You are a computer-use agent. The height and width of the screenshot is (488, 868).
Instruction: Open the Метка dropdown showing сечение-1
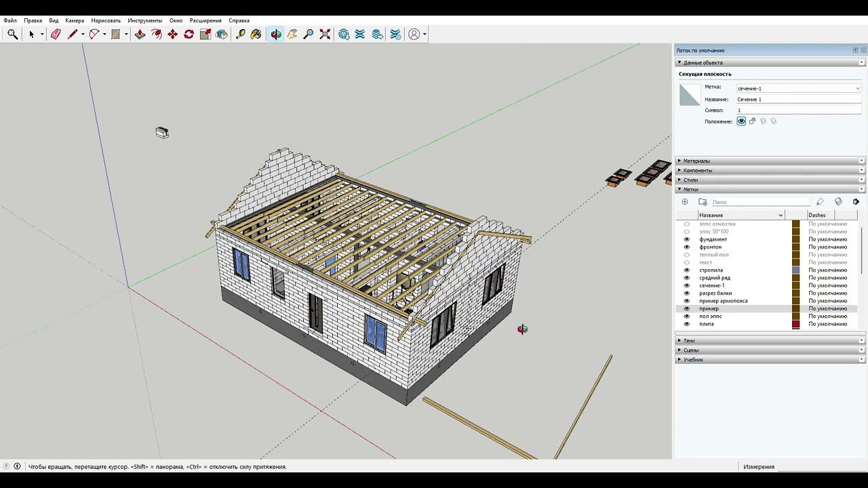point(798,88)
